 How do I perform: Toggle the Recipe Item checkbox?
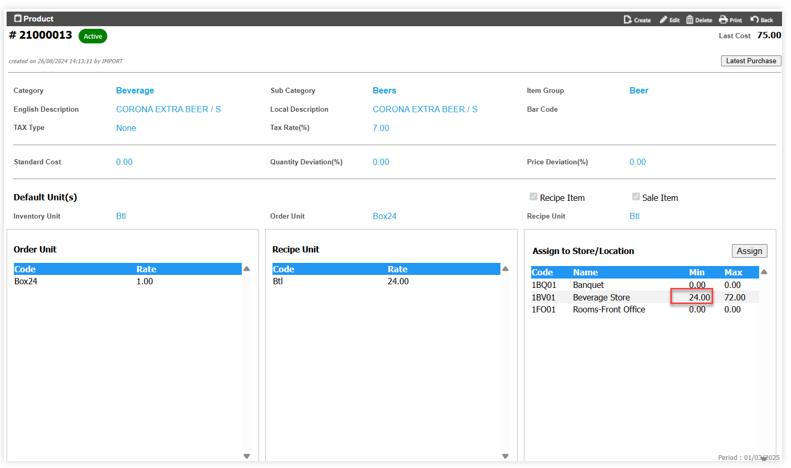(533, 197)
